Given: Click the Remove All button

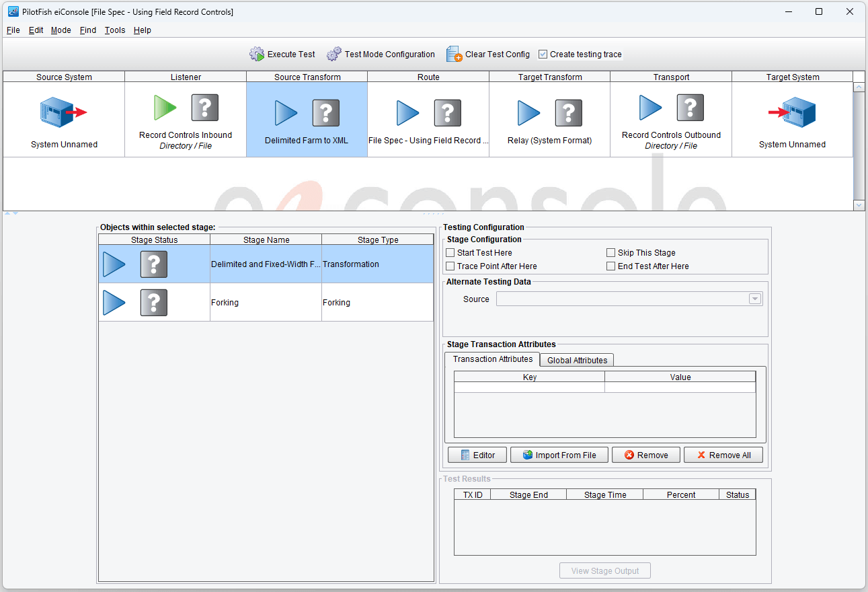Looking at the screenshot, I should [x=723, y=455].
